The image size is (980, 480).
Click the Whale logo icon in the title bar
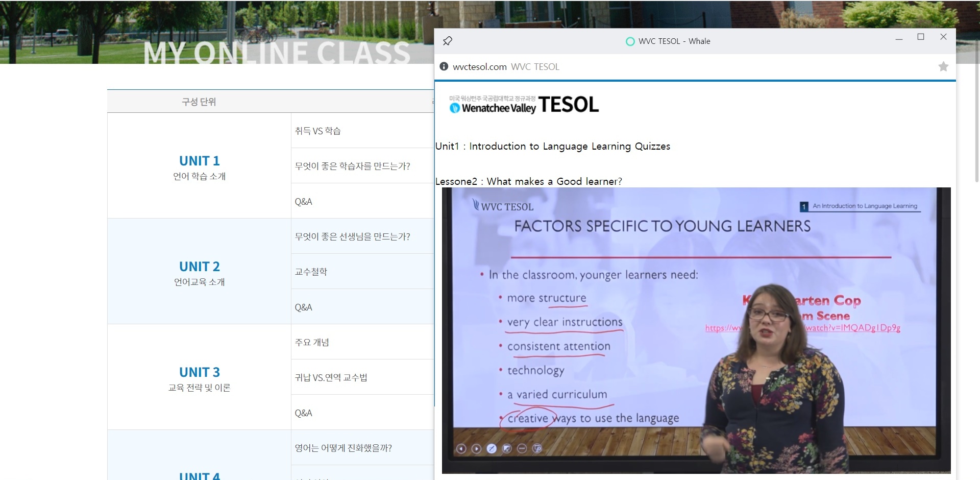[630, 41]
